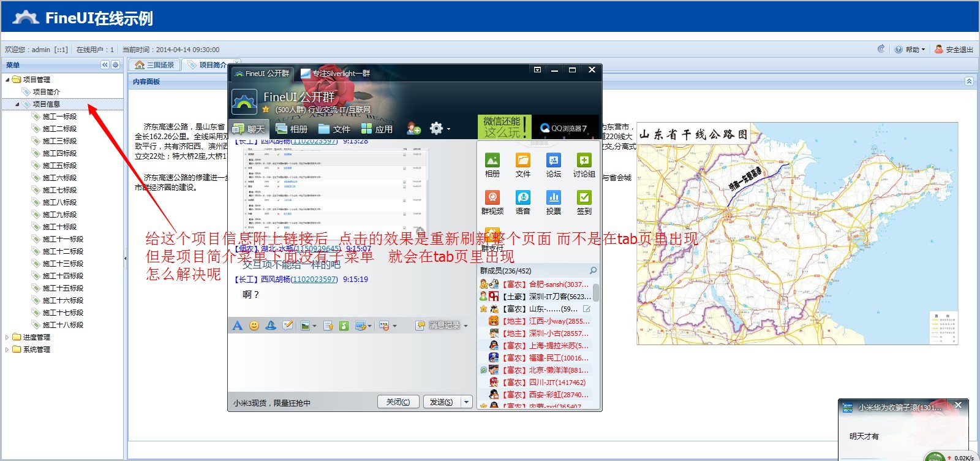Open 相册 app in group sidebar grid
980x461 pixels.
point(492,166)
